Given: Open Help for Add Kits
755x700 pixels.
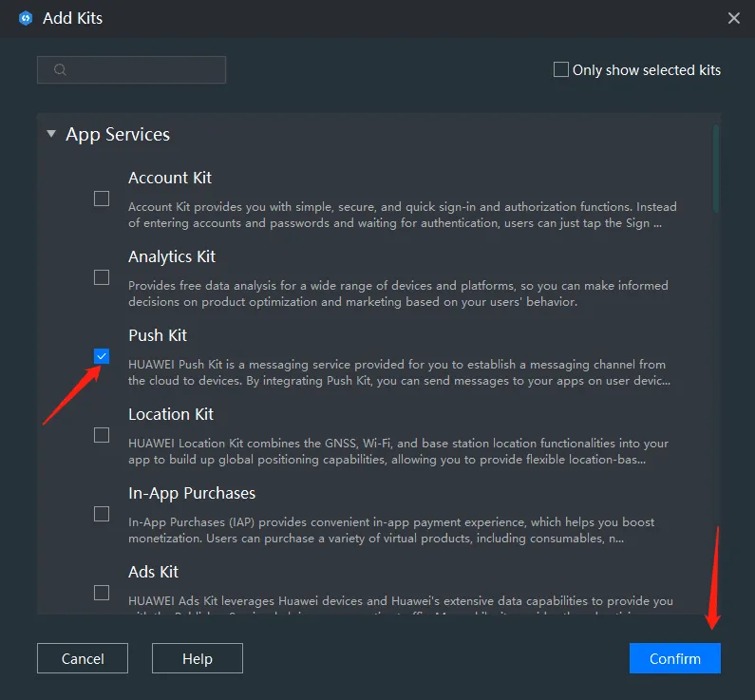Looking at the screenshot, I should [x=198, y=658].
